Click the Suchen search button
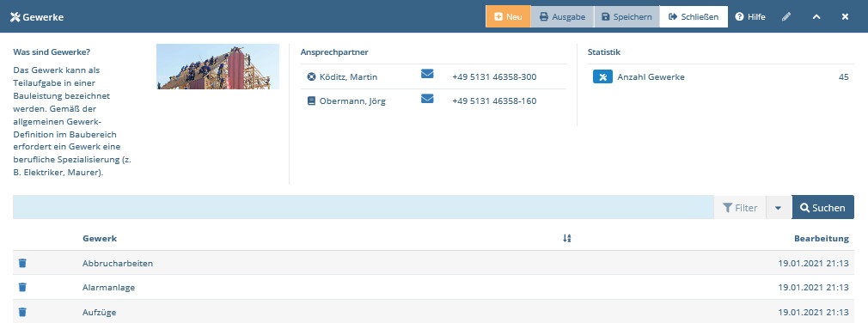 coord(822,207)
